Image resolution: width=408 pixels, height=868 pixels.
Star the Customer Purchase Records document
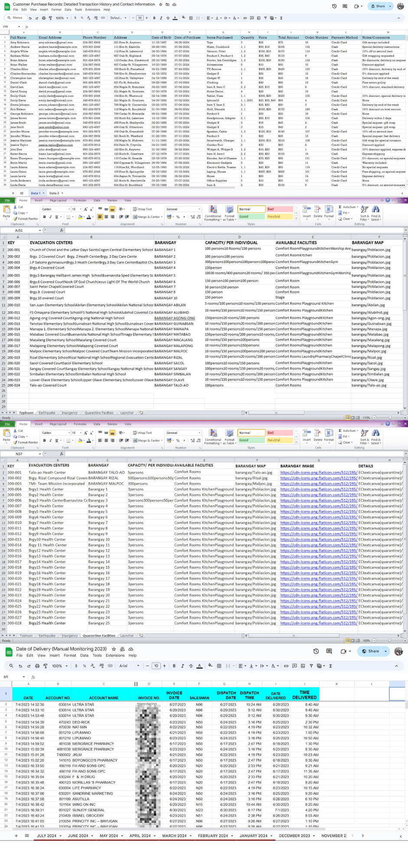[x=161, y=4]
